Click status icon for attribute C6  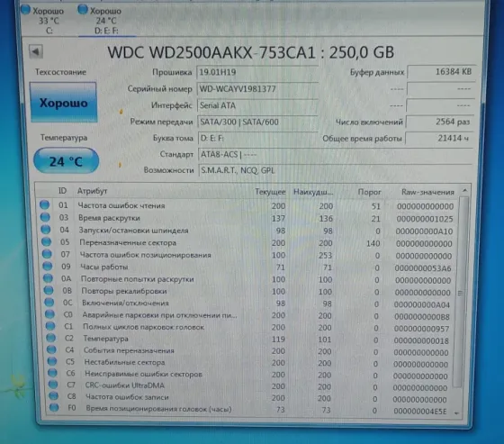(x=53, y=373)
